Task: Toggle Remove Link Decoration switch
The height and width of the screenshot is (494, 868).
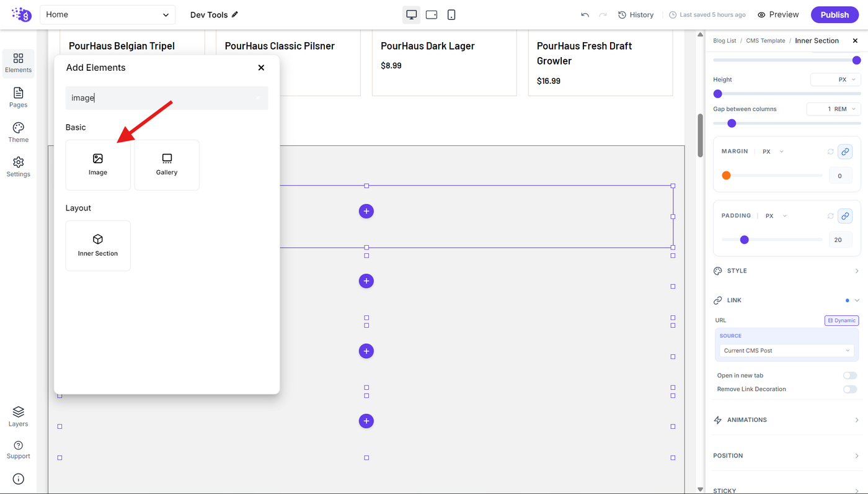Action: [849, 389]
